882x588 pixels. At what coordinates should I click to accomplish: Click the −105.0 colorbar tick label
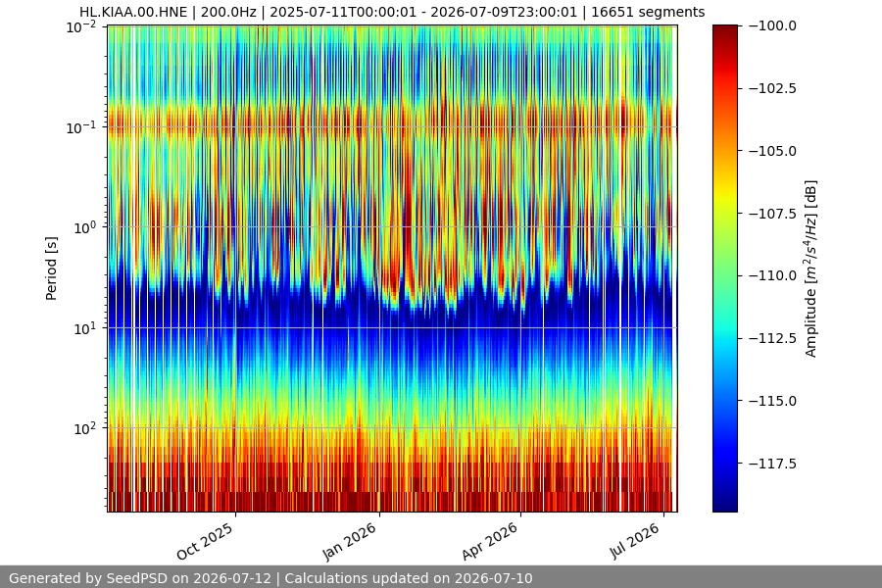(x=772, y=151)
